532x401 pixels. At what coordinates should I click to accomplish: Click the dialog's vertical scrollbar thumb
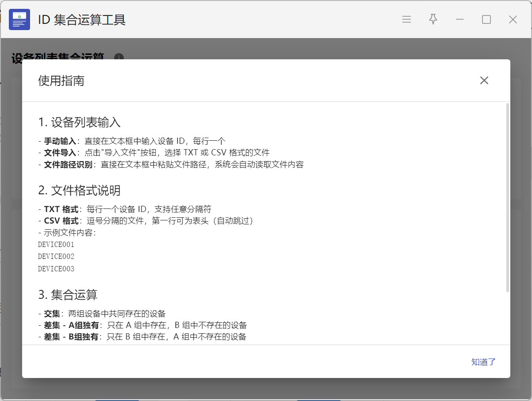coord(508,197)
